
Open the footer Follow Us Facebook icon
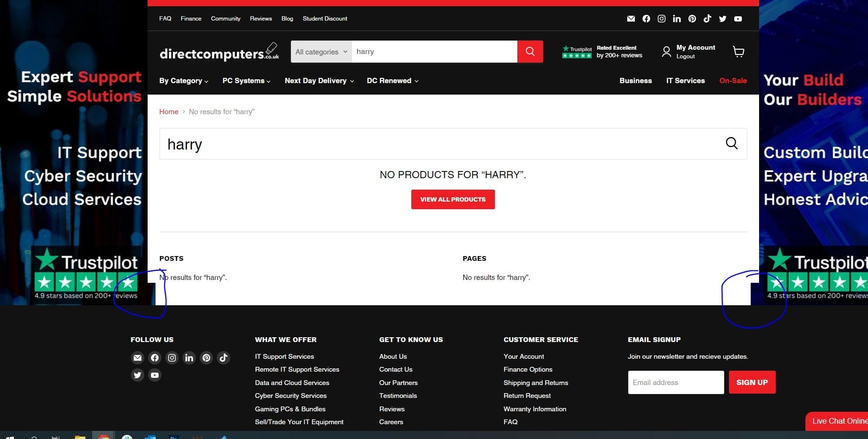(155, 358)
